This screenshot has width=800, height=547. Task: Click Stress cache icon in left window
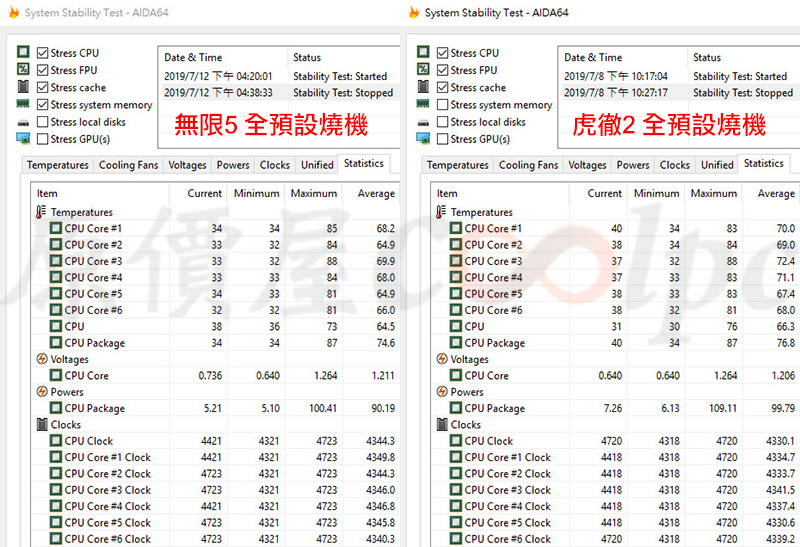23,86
